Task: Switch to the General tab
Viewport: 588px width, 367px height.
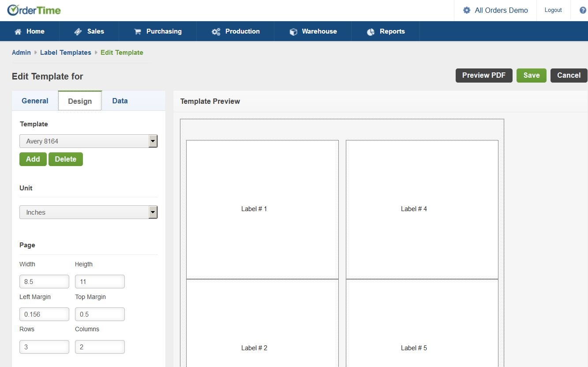Action: pyautogui.click(x=35, y=101)
